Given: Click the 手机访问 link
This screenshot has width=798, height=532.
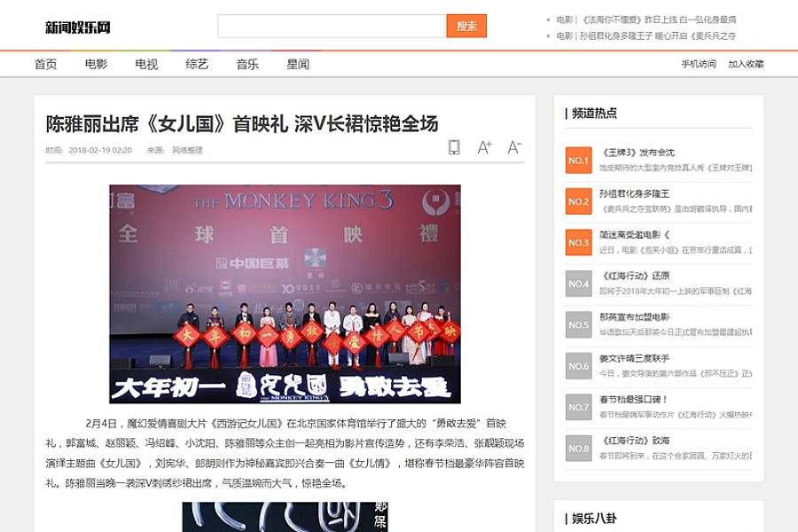Looking at the screenshot, I should (699, 64).
